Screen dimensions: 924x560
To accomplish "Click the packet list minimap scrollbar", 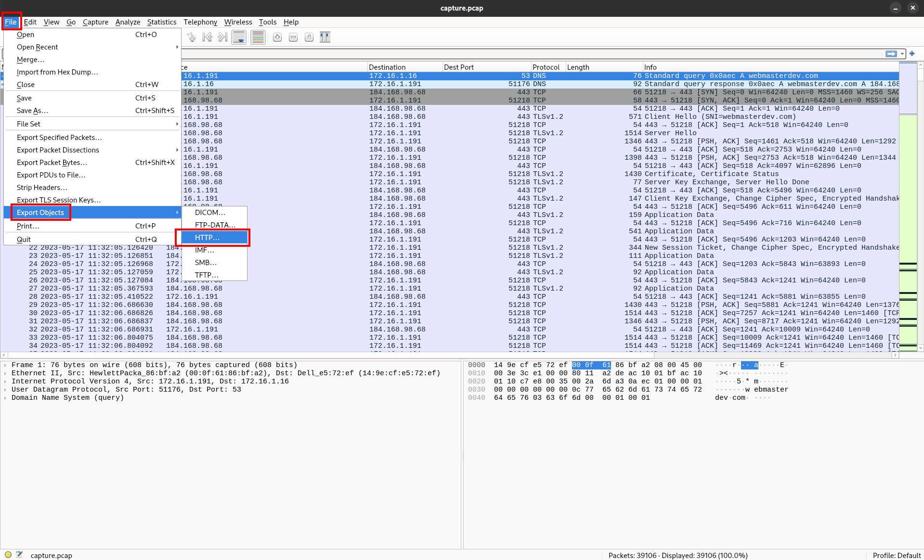I will click(908, 207).
